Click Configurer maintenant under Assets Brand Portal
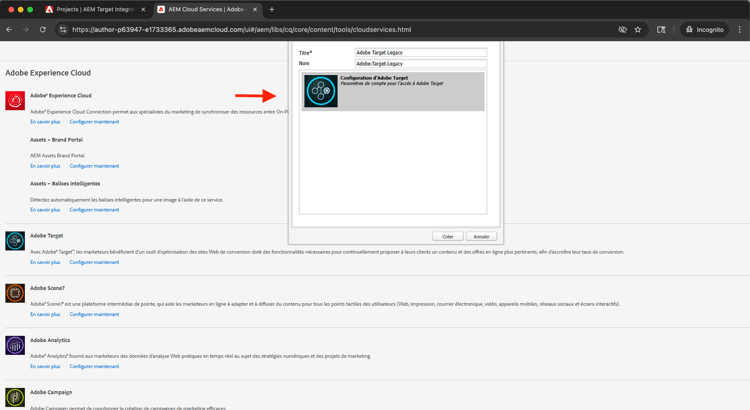This screenshot has width=750, height=410. [x=94, y=166]
